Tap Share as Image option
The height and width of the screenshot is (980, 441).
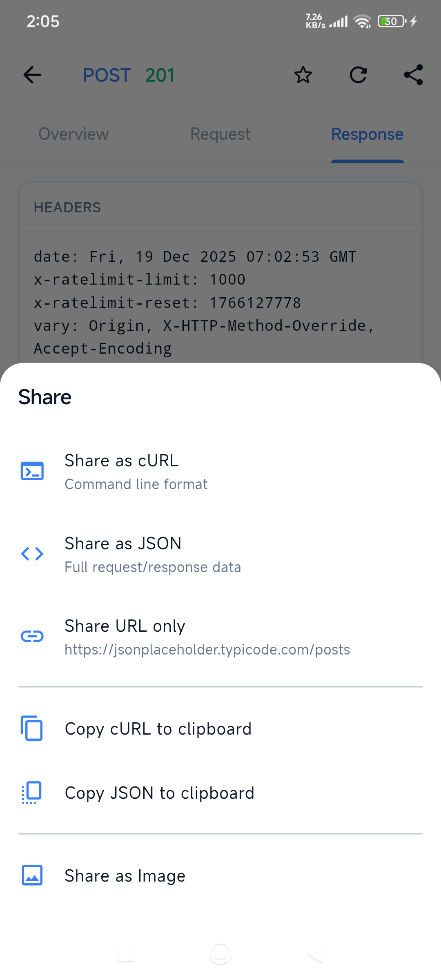[x=124, y=875]
